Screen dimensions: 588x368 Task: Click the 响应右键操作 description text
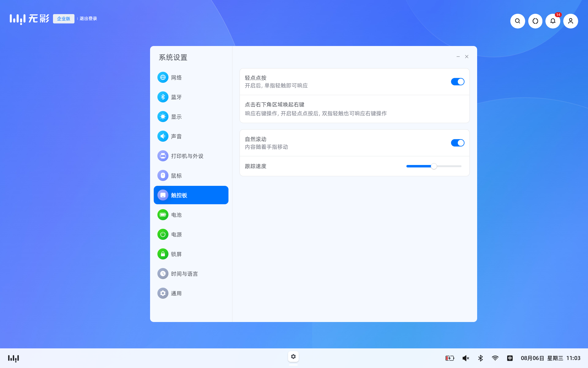click(316, 113)
